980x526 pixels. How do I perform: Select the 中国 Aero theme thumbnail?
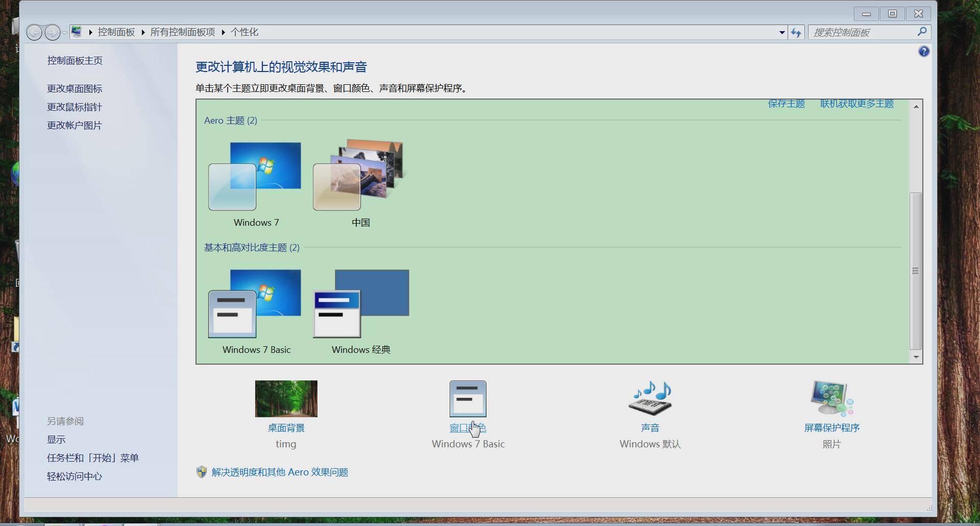[x=360, y=175]
